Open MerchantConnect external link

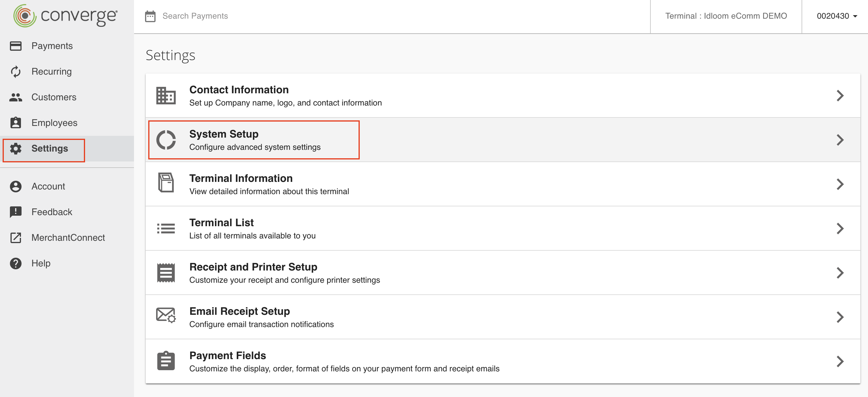[68, 238]
